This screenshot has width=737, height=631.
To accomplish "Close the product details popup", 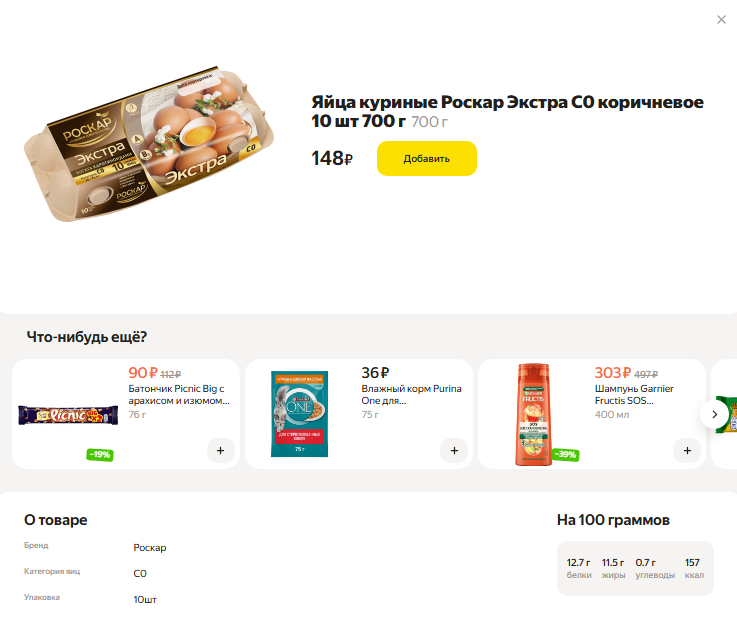I will [x=721, y=20].
